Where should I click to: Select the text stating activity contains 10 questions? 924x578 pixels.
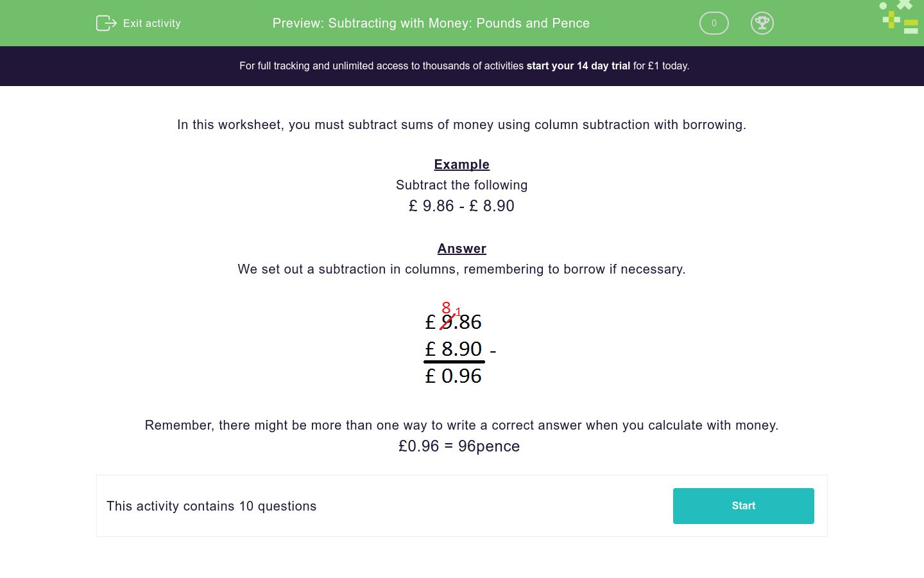pyautogui.click(x=211, y=506)
